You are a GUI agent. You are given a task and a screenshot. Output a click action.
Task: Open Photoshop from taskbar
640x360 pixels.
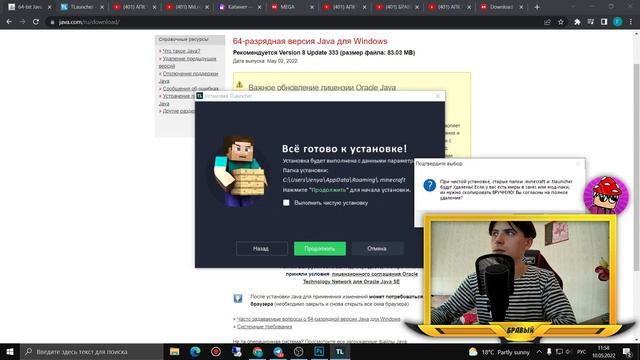[x=319, y=351]
